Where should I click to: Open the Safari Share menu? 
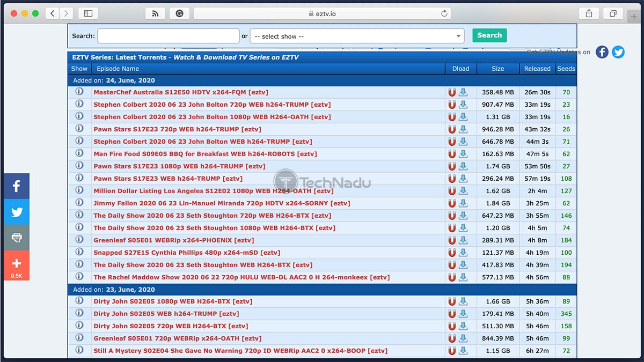tap(589, 13)
